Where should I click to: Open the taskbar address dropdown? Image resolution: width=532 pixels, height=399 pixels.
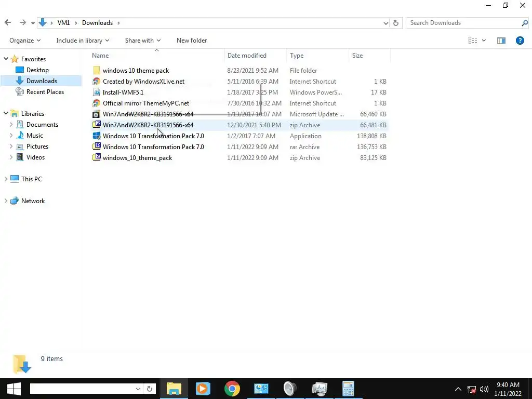pyautogui.click(x=138, y=389)
